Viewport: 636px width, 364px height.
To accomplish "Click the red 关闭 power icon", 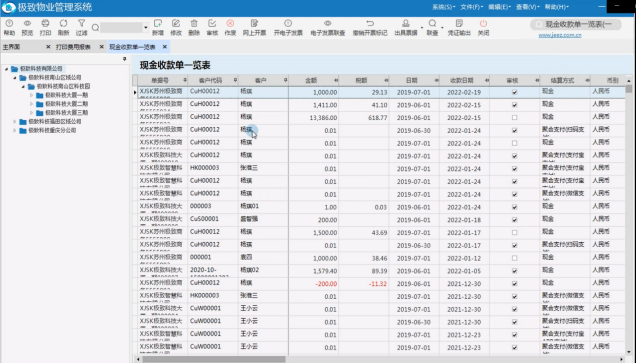I will tap(483, 24).
